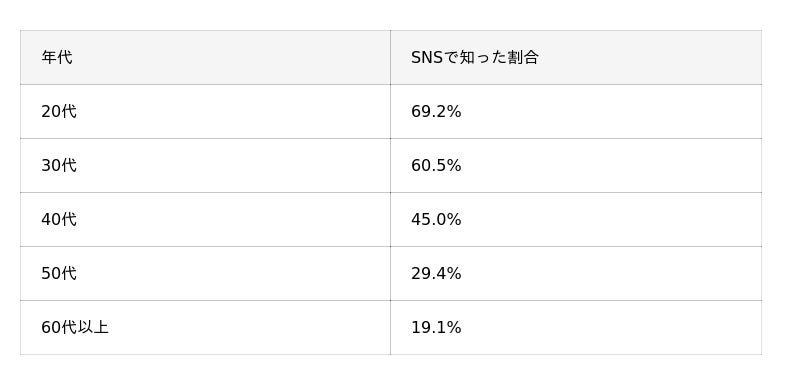The image size is (800, 385).
Task: Select the 50代 row label cell
Action: 205,273
